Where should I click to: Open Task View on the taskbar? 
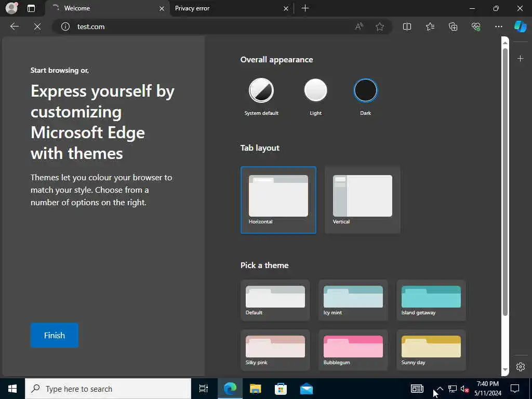[x=204, y=389]
